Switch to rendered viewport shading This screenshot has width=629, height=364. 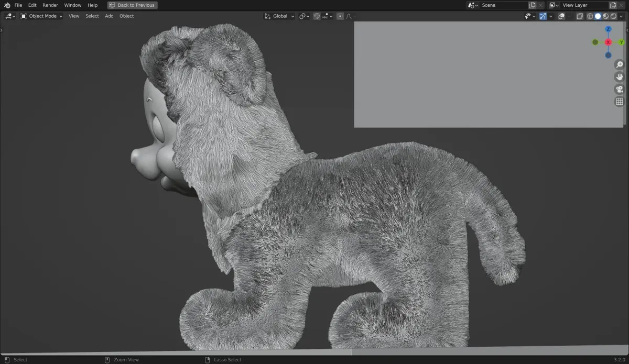613,16
